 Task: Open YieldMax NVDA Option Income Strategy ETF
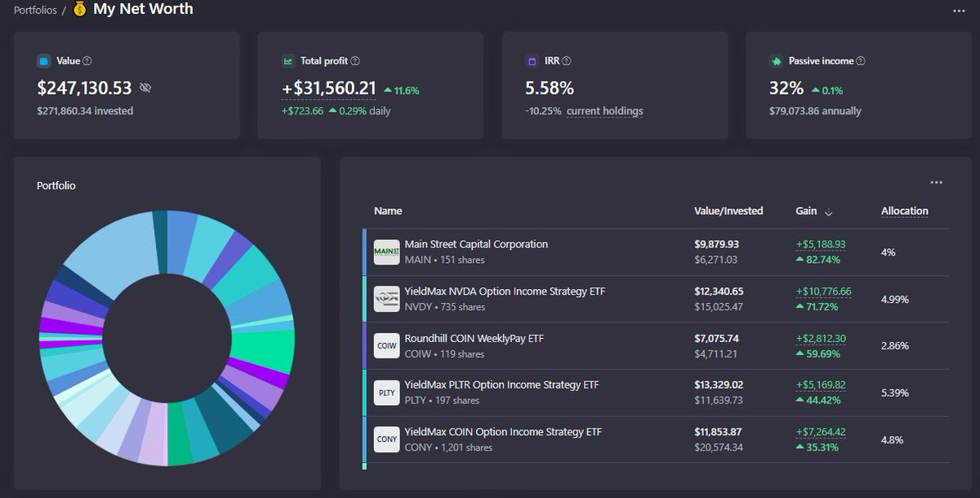(505, 291)
